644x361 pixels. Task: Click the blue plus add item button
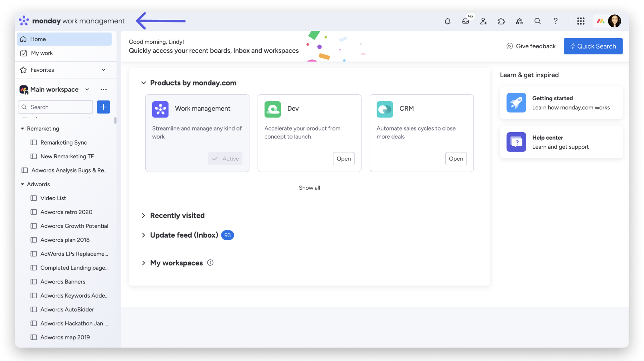tap(103, 107)
